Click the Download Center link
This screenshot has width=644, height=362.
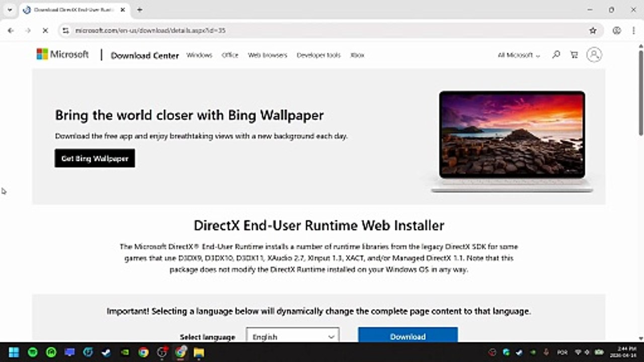tap(145, 55)
